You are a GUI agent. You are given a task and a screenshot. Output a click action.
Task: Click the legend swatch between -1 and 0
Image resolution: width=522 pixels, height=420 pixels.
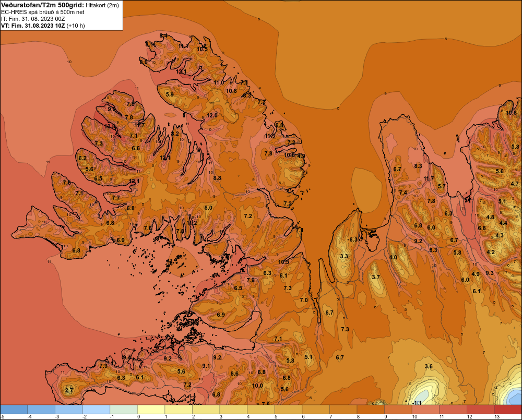pyautogui.click(x=124, y=410)
